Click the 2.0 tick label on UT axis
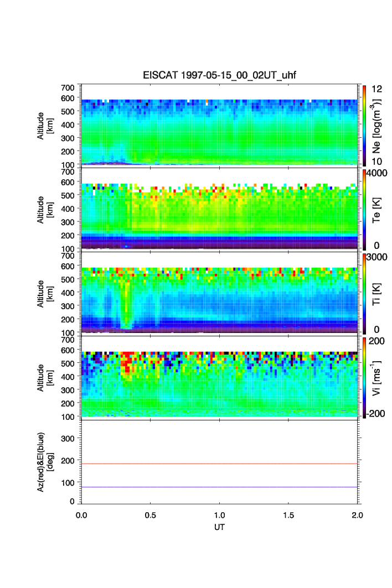 [358, 515]
